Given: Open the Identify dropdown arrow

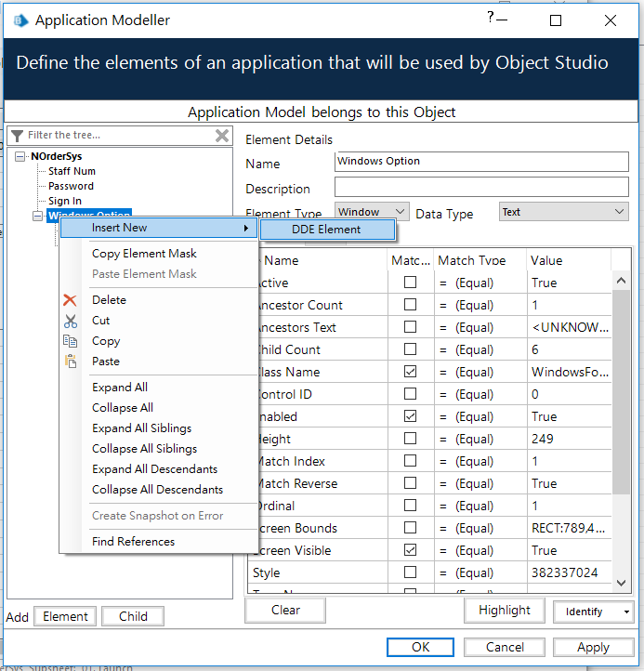Looking at the screenshot, I should click(626, 612).
